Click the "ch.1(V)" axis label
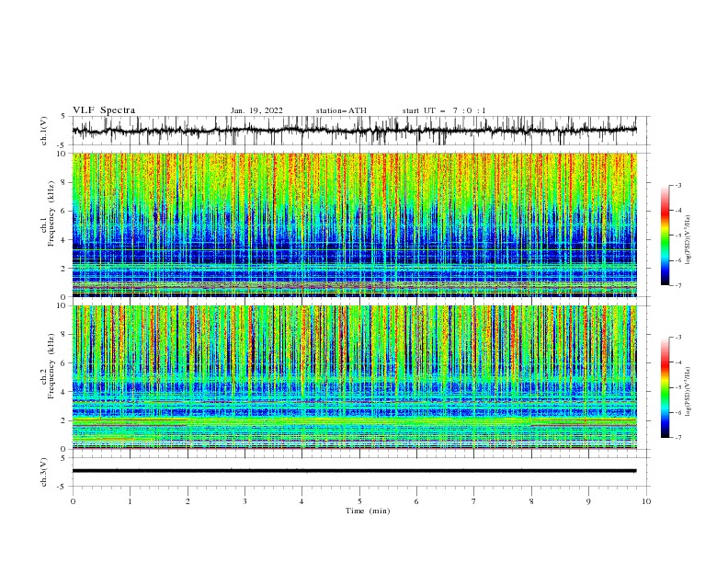The image size is (728, 563). click(44, 131)
